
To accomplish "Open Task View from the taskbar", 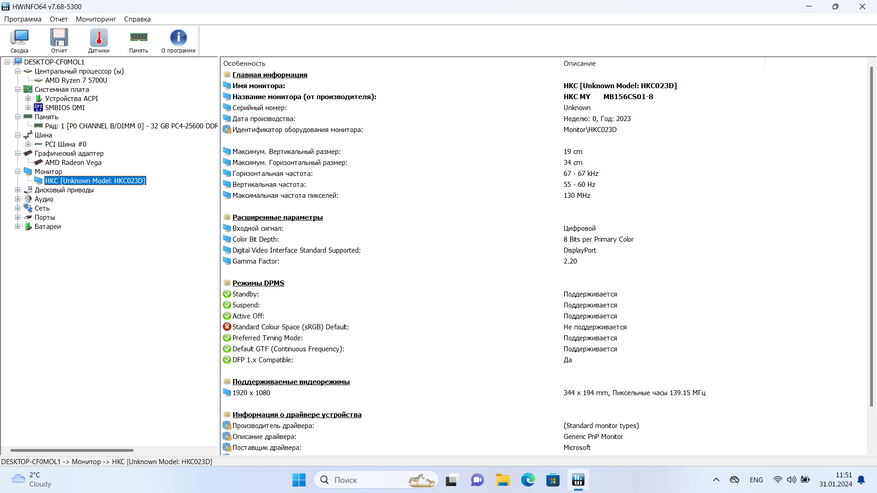I will [x=451, y=480].
